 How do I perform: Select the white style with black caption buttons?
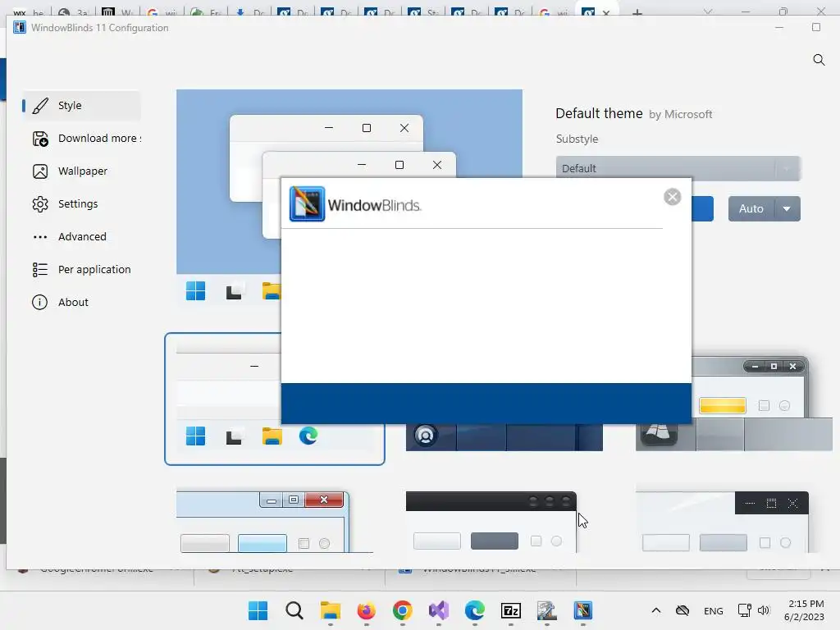[x=722, y=522]
